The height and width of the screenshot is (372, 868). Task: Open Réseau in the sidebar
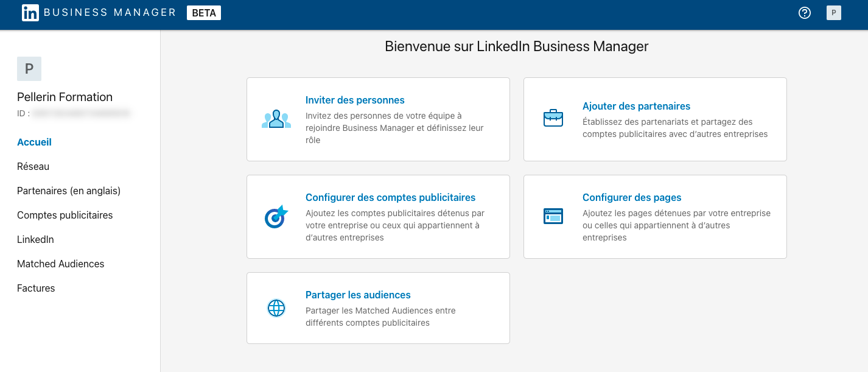point(33,166)
